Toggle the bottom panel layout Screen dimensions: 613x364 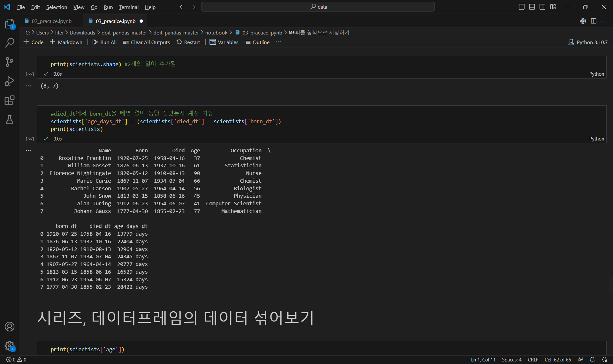[532, 7]
